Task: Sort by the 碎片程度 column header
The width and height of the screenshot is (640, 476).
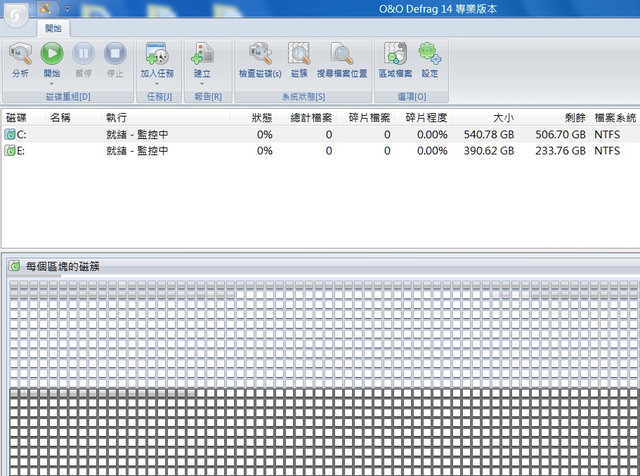Action: (x=423, y=118)
